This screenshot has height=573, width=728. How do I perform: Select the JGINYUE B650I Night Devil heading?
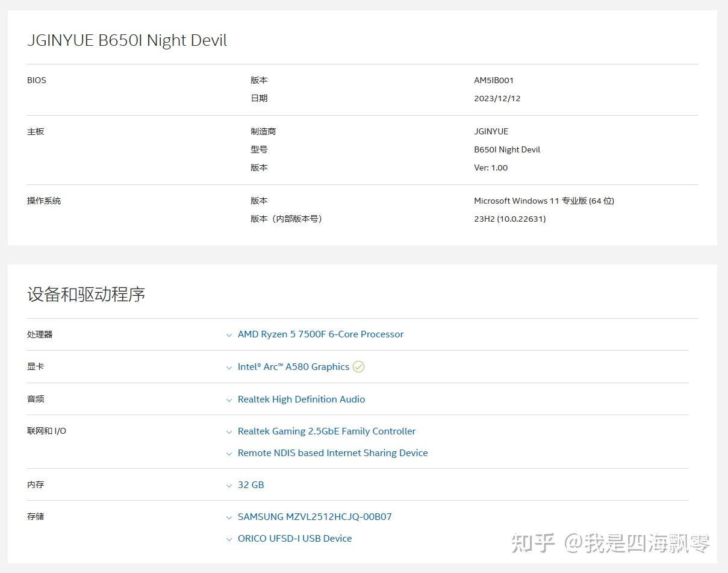127,40
